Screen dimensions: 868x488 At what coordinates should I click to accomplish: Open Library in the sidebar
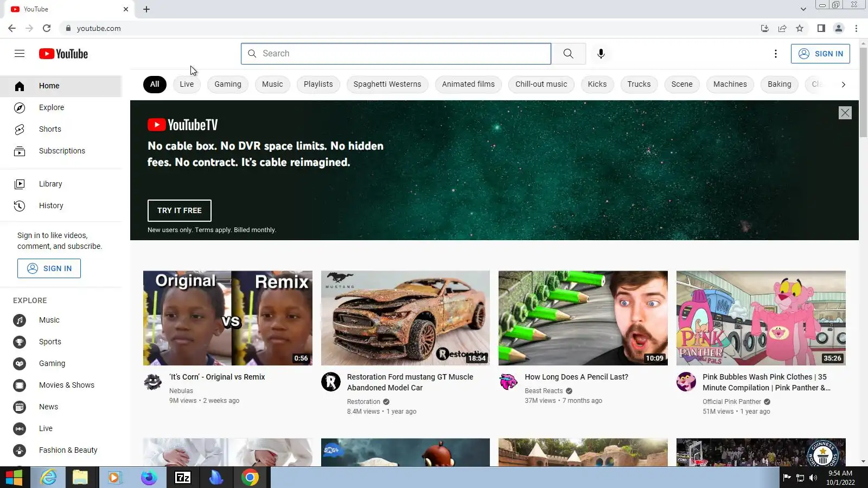(61, 184)
